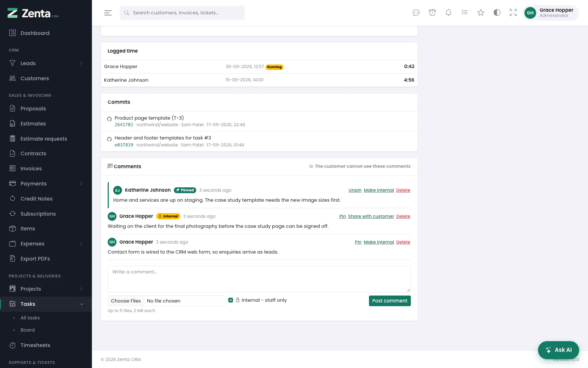
Task: Open the timer alarm clock icon
Action: click(x=432, y=13)
